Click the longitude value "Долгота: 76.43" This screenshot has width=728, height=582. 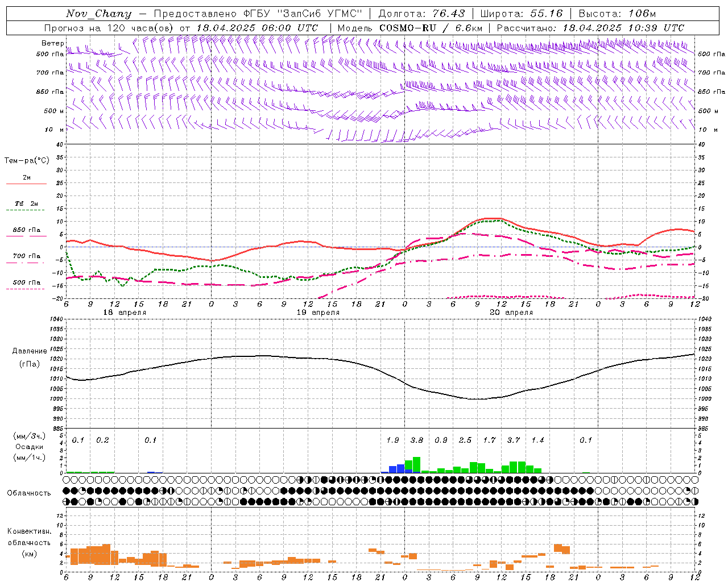[x=421, y=14]
